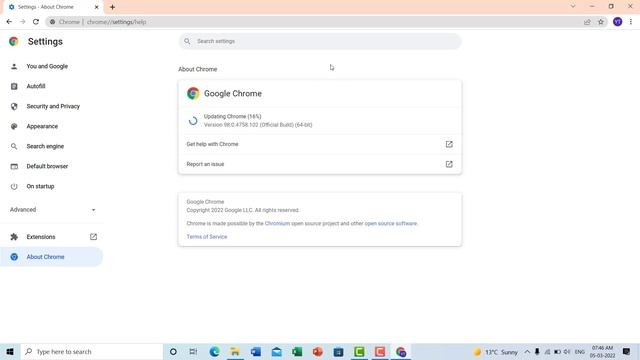Open Task View from the taskbar
The height and width of the screenshot is (360, 640).
[x=193, y=351]
